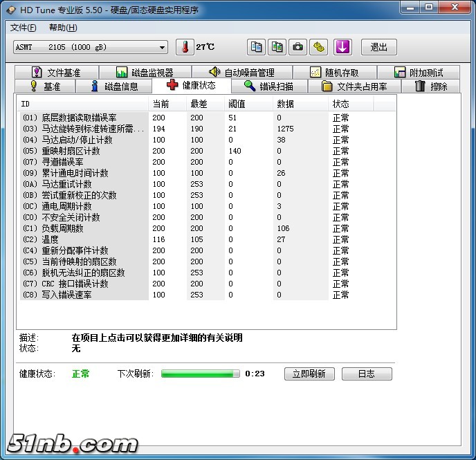
Task: Click the thermometer temperature icon
Action: tap(185, 47)
